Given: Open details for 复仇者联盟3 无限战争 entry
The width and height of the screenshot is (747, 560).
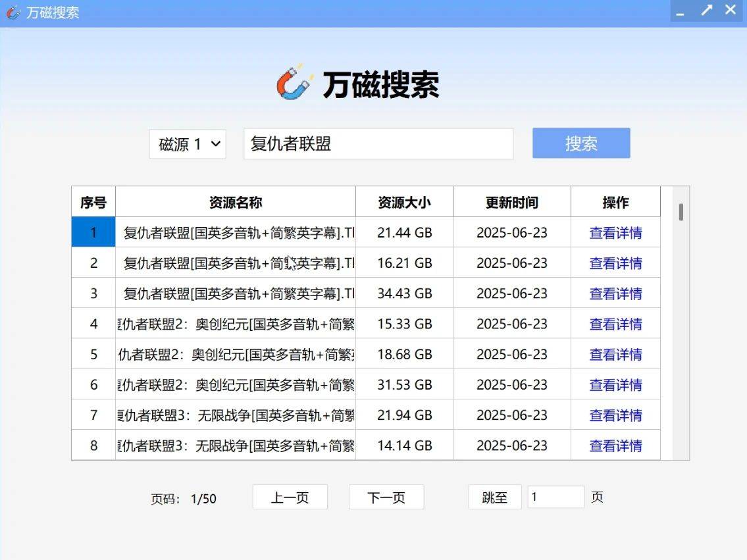Looking at the screenshot, I should click(x=615, y=415).
